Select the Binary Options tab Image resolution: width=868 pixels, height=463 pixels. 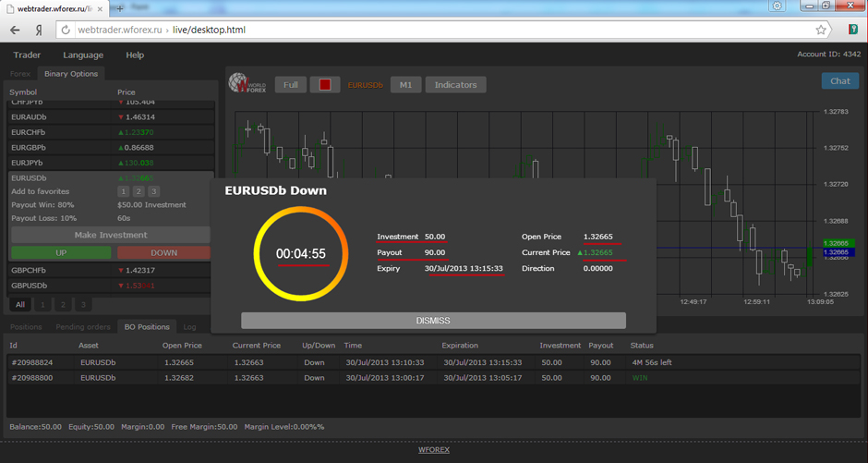(71, 74)
